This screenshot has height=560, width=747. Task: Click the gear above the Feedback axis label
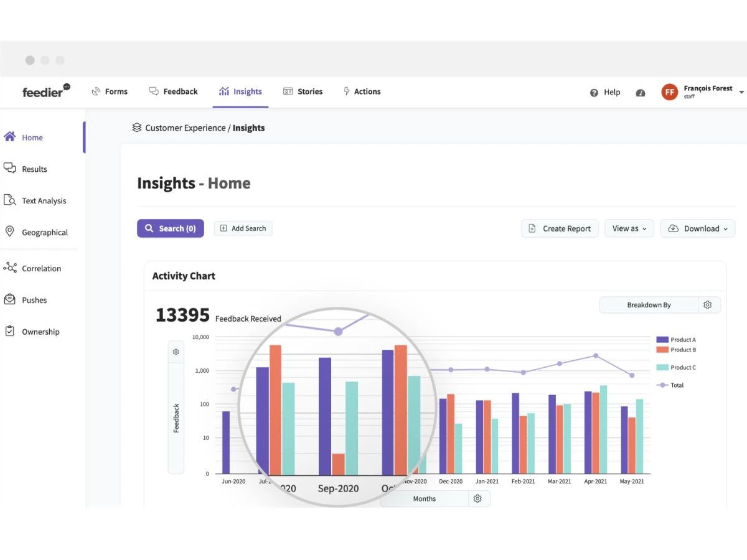176,352
